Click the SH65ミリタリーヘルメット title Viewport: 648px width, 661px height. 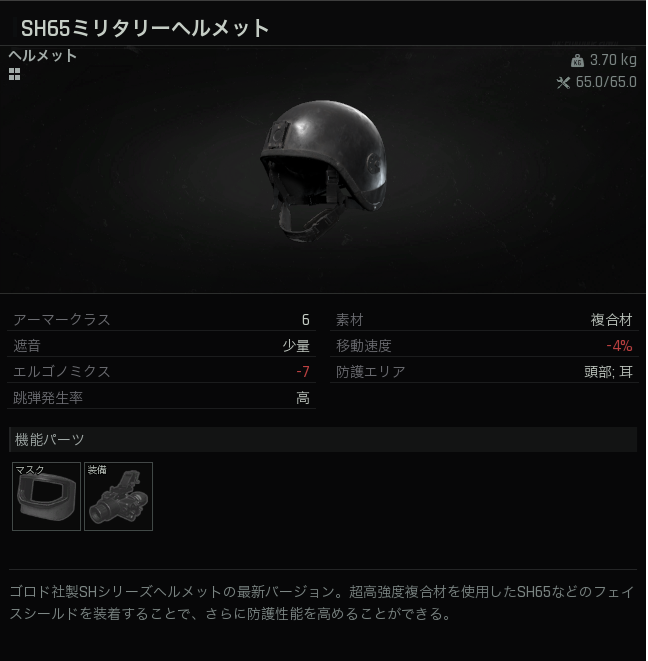[x=145, y=28]
